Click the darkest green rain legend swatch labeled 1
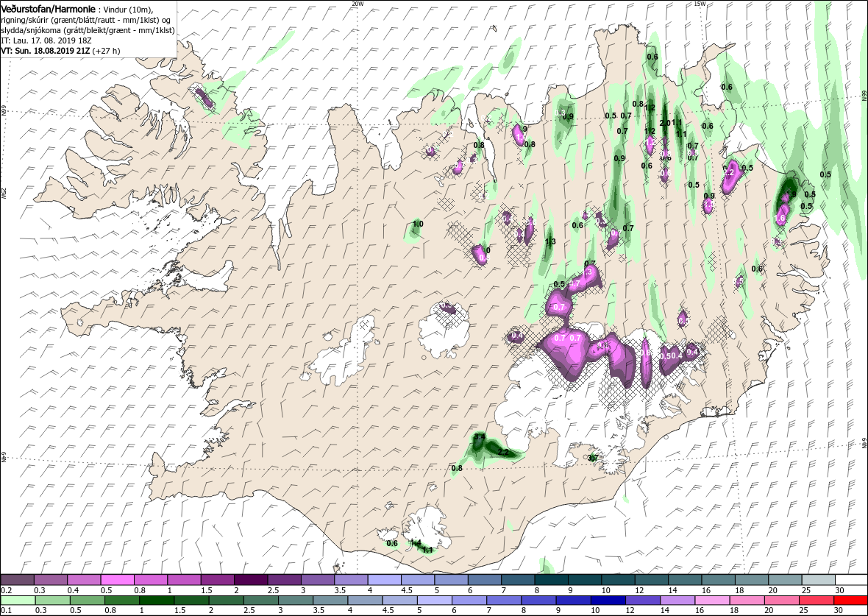This screenshot has width=868, height=616. point(157,601)
